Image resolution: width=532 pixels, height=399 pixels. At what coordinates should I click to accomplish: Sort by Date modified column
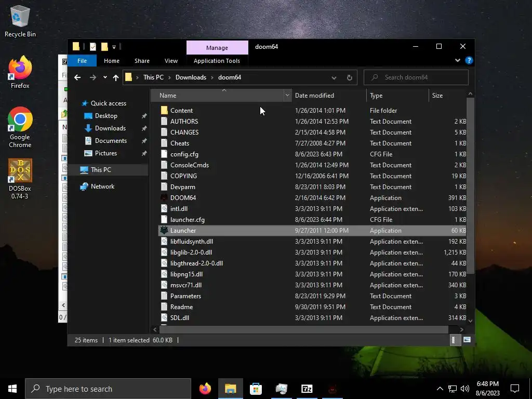(x=328, y=96)
